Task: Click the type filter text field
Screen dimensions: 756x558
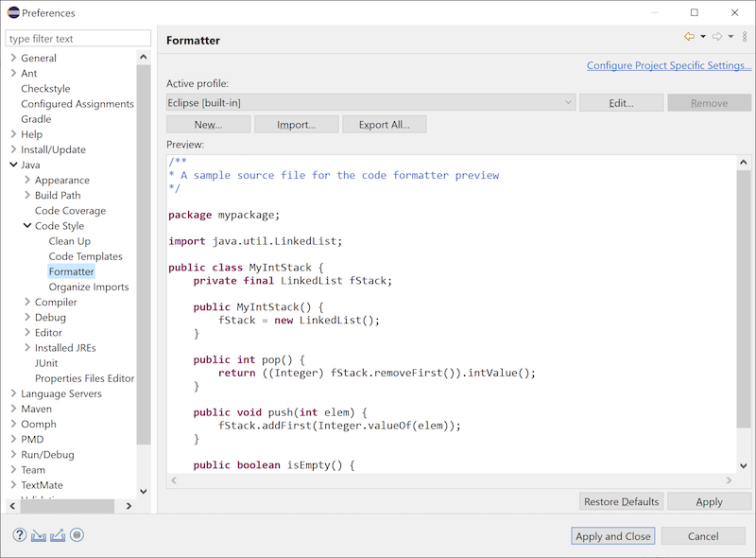Action: click(78, 39)
